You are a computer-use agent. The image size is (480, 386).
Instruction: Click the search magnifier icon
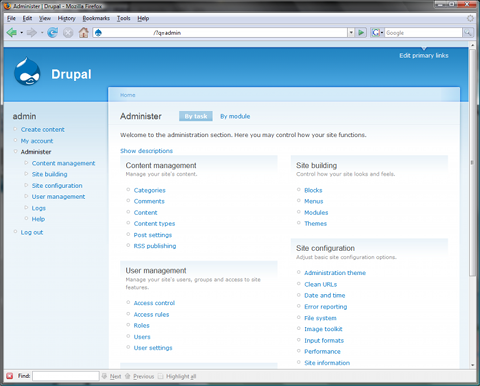tap(468, 33)
